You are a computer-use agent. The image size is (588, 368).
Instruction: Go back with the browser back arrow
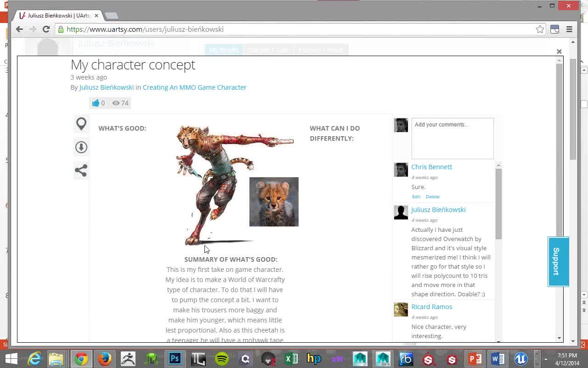[19, 29]
